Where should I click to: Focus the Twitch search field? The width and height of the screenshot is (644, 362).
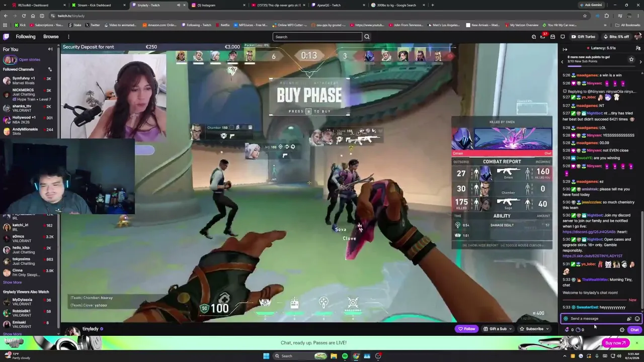(x=317, y=37)
